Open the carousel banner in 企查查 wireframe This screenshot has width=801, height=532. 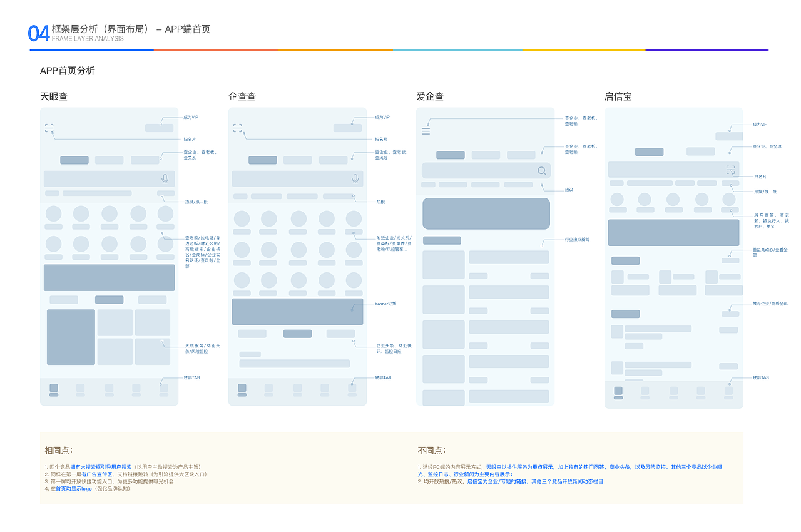tap(298, 312)
